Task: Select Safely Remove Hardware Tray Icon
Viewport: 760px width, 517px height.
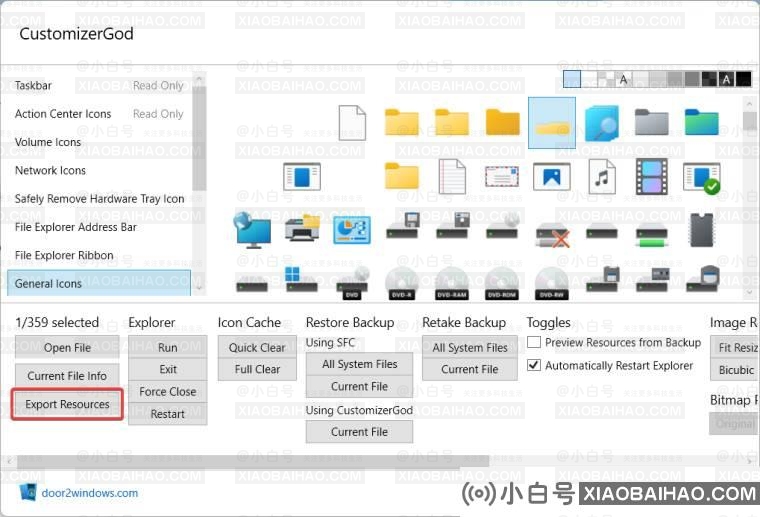Action: tap(99, 199)
